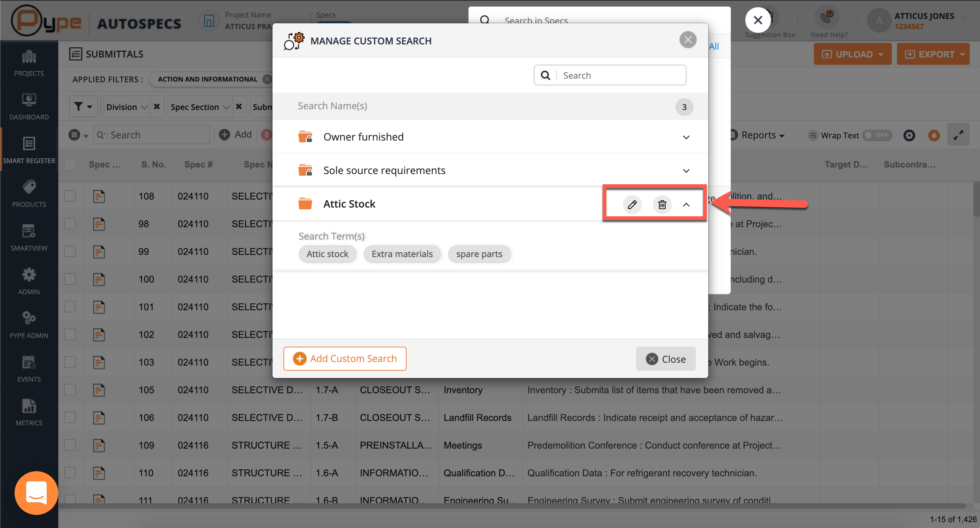Screen dimensions: 980x528
Task: Open the Smart Register sidebar item
Action: 29,150
